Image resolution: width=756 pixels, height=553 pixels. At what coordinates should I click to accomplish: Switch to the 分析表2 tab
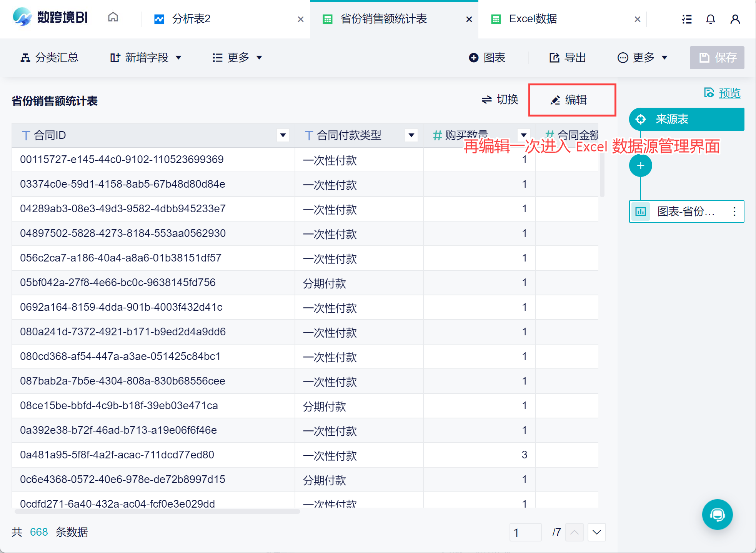tap(191, 19)
